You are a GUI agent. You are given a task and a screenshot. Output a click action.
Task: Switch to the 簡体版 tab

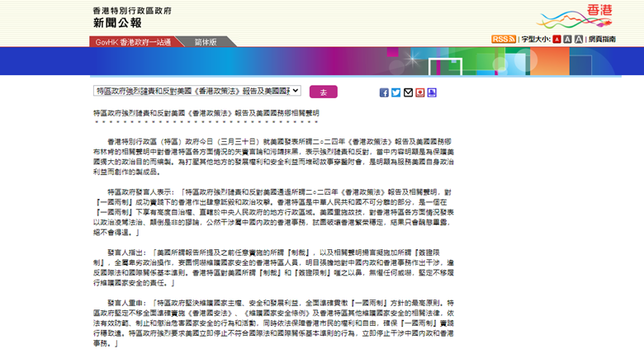pos(206,41)
